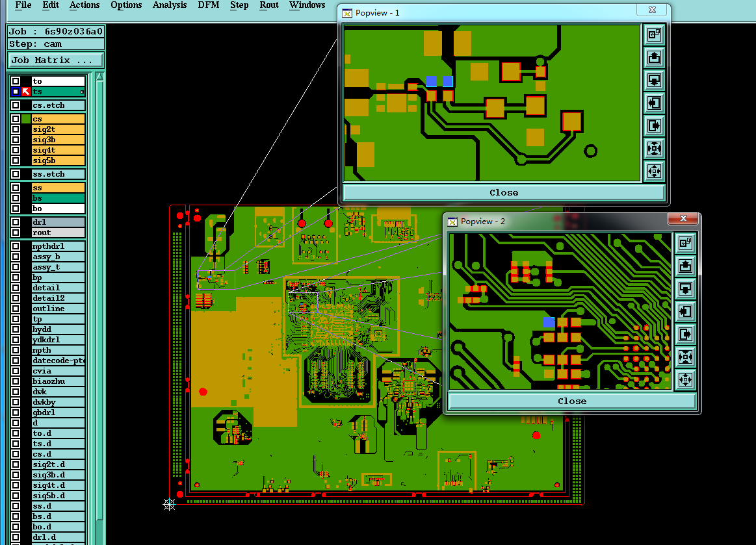Open the Options menu
Screen dimensions: 756x545
pyautogui.click(x=126, y=5)
